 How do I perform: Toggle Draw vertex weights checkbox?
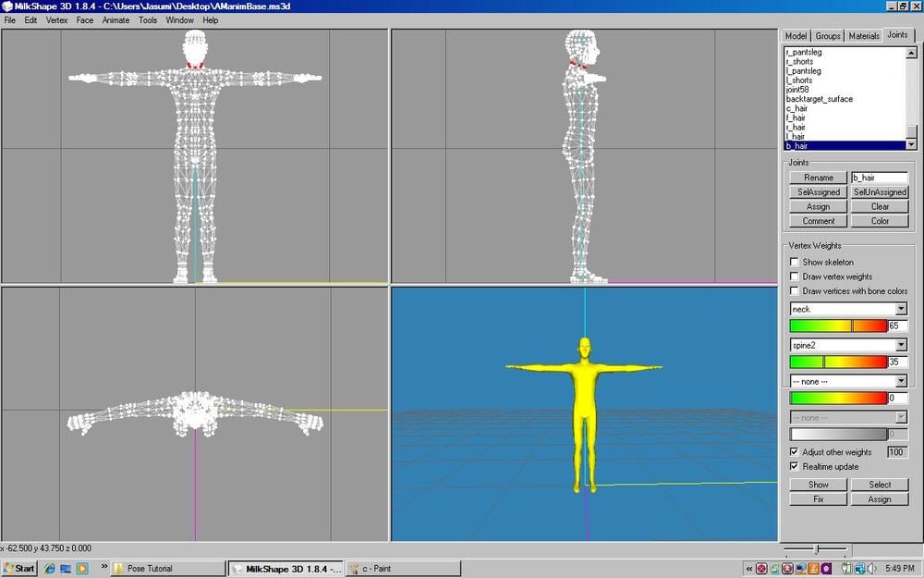(795, 277)
